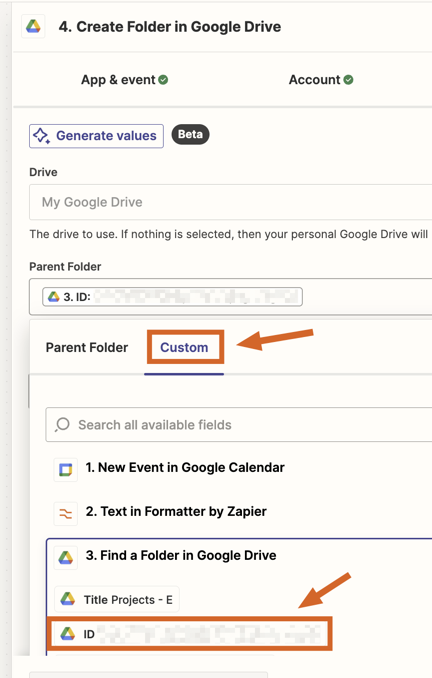Switch to the Custom tab
This screenshot has width=432, height=678.
pos(184,347)
